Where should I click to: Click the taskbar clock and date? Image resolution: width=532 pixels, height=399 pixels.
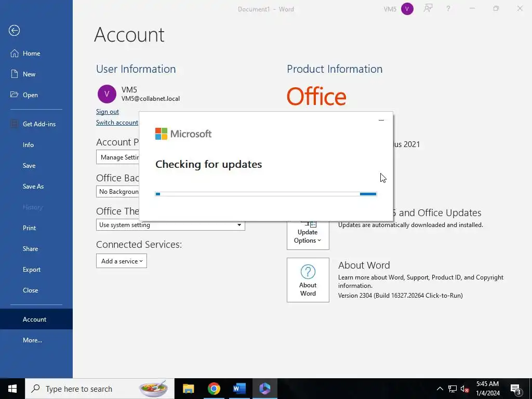pos(487,389)
